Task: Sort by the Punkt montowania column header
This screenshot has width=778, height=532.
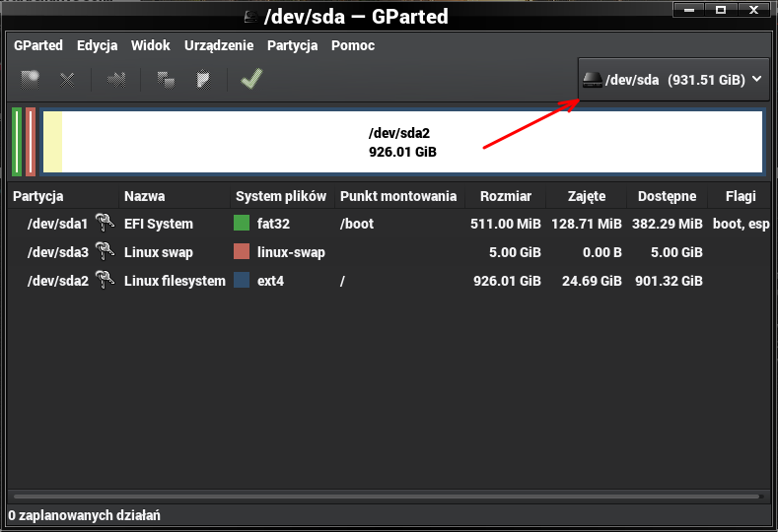Action: [x=399, y=196]
